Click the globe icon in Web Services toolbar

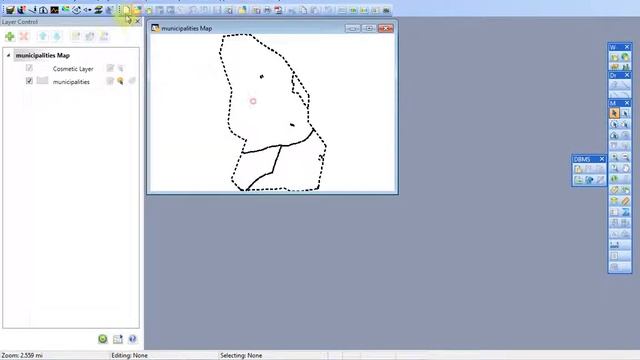coord(625,57)
